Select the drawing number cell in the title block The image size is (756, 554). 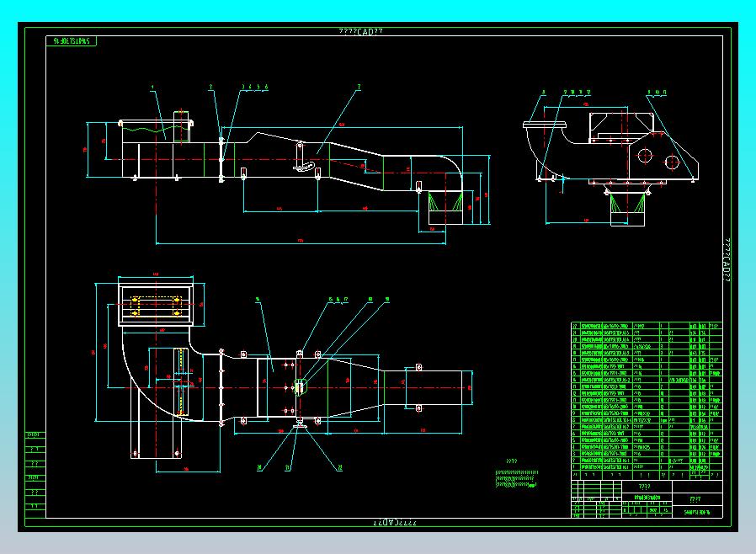coord(697,512)
